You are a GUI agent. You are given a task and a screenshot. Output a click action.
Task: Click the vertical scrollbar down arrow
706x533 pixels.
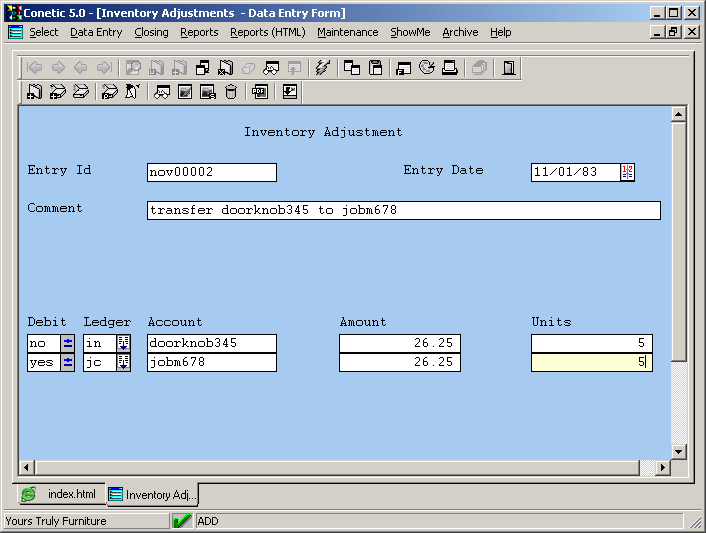pos(679,452)
